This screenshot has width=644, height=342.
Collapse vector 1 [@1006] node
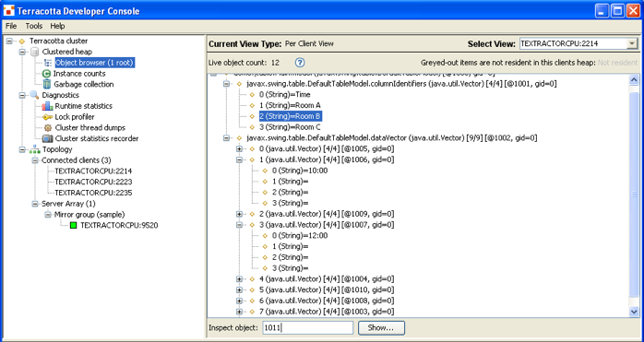[x=239, y=159]
